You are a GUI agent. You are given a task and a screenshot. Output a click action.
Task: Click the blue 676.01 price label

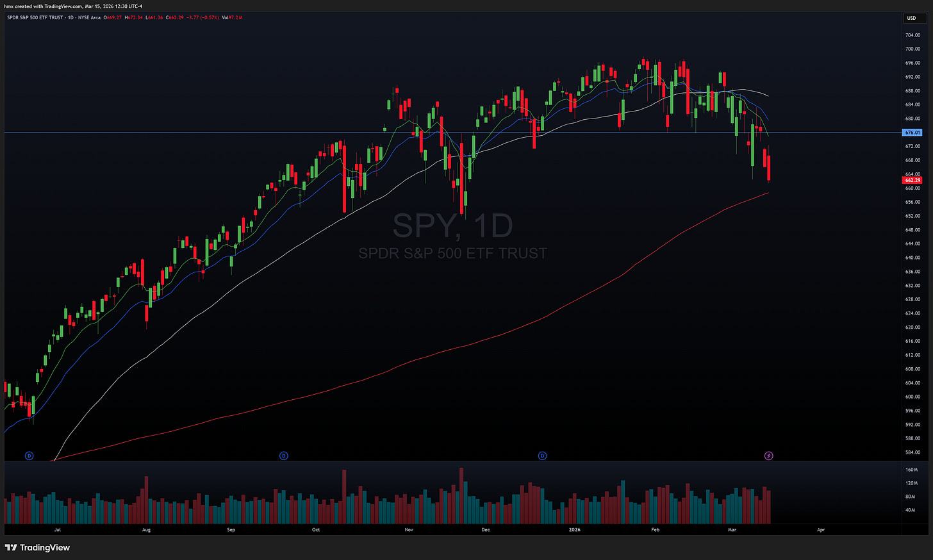pyautogui.click(x=912, y=133)
